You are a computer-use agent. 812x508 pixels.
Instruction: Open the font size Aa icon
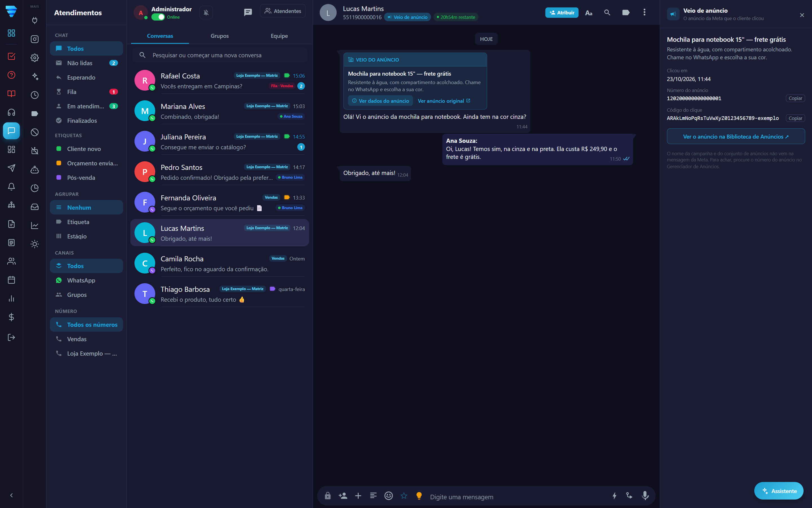coord(588,13)
